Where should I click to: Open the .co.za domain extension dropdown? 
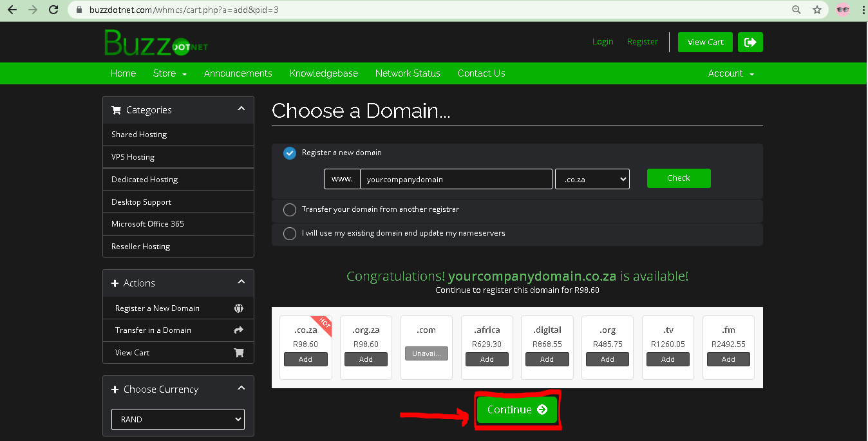[592, 179]
